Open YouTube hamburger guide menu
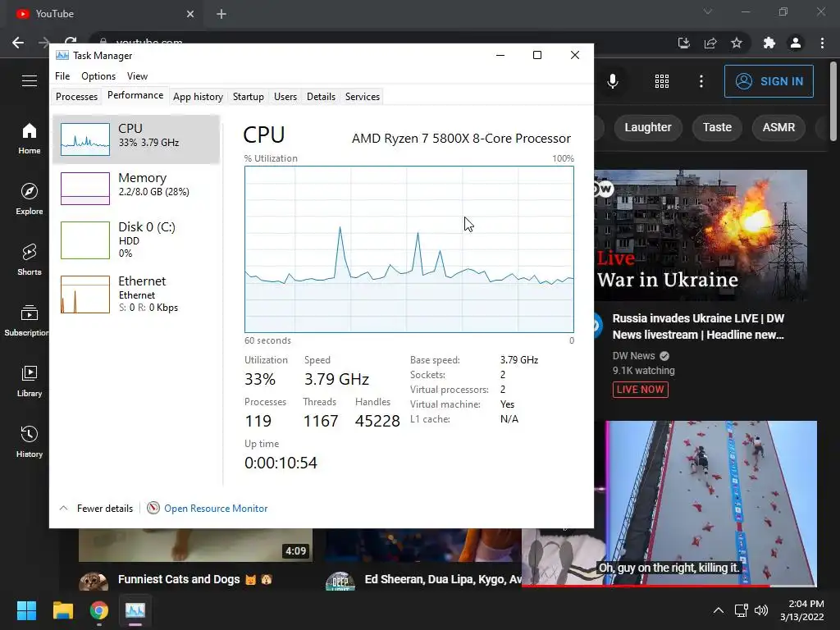The height and width of the screenshot is (630, 840). coord(30,81)
